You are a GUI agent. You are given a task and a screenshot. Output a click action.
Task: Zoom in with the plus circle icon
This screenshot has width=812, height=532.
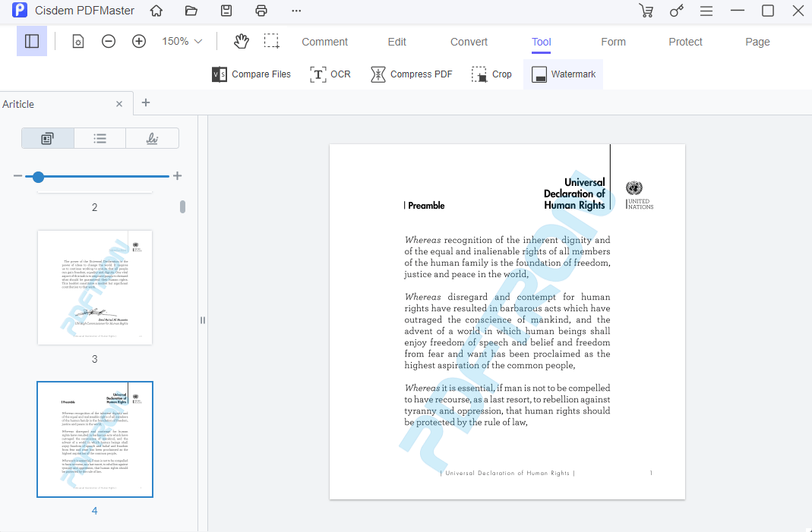tap(139, 42)
